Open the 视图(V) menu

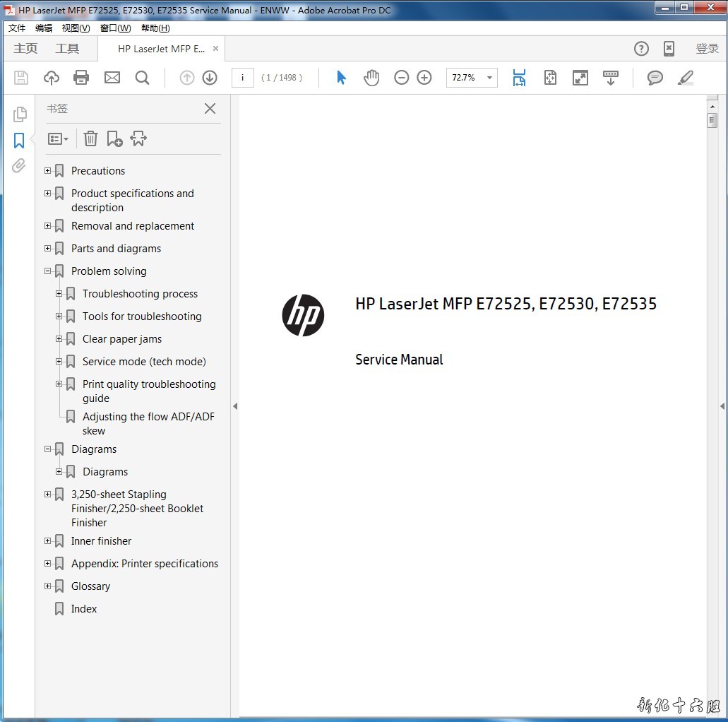(76, 28)
